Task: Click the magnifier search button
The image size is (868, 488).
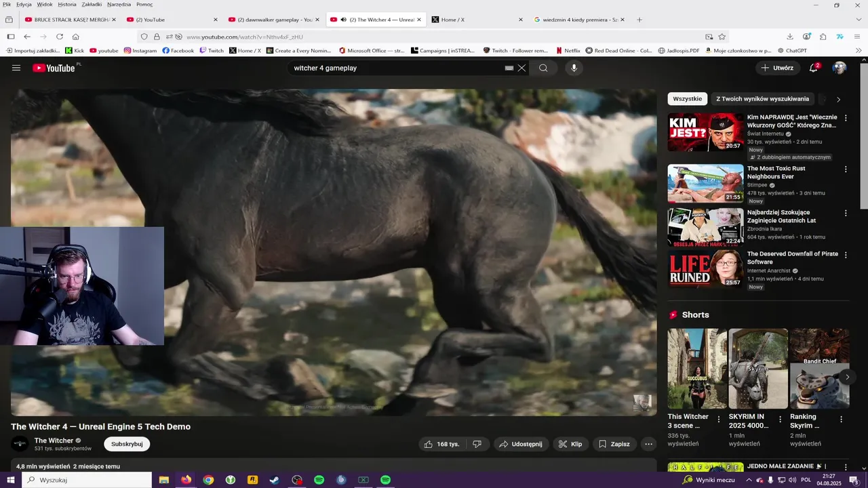Action: click(543, 68)
